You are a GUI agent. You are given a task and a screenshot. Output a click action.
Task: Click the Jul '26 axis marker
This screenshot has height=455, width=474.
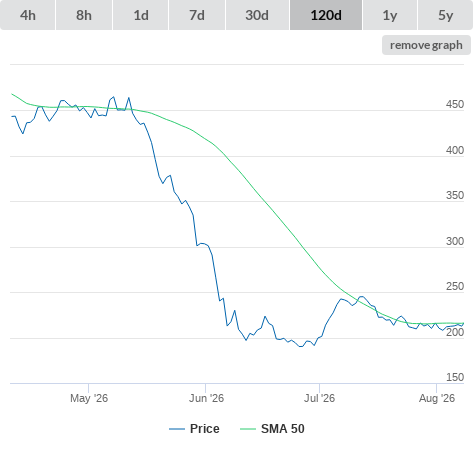pyautogui.click(x=319, y=398)
